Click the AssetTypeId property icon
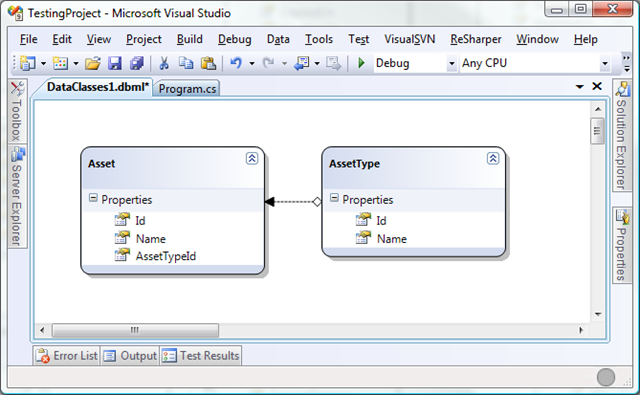Screen dimensions: 640x395 (x=122, y=255)
